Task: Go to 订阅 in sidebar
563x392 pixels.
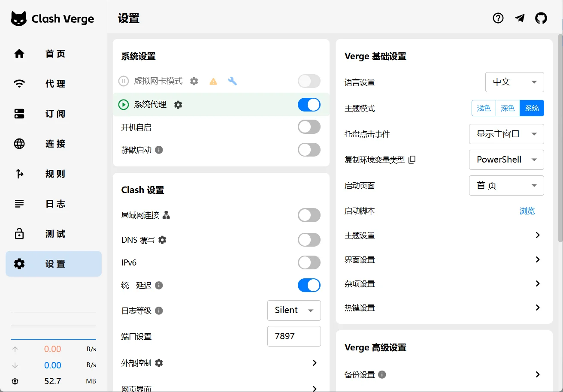Action: click(54, 114)
